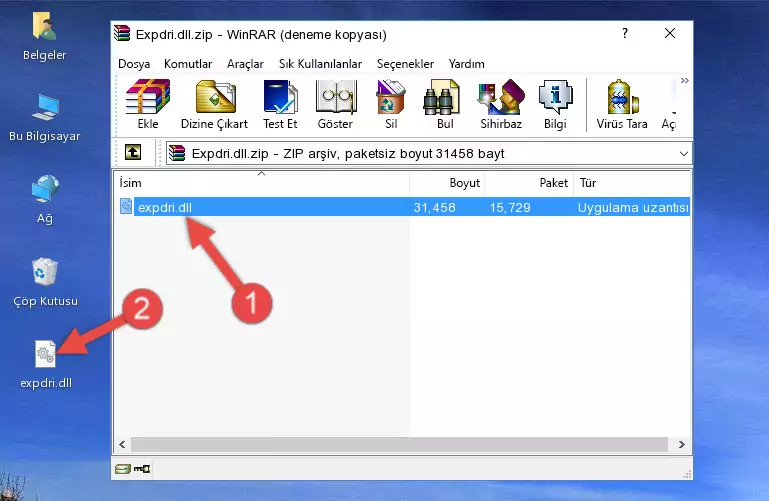Show archive Bilgi info
The width and height of the screenshot is (769, 501).
[x=555, y=104]
